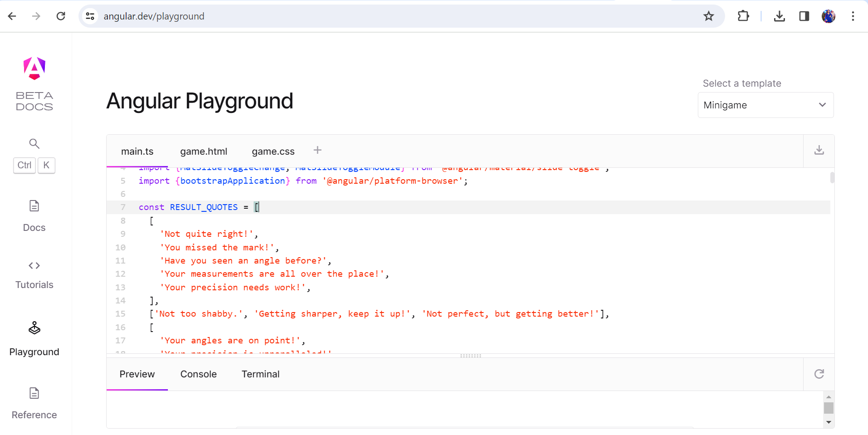Screen dimensions: 868x435
Task: Click 'Your precision needs work!' string
Action: click(x=233, y=288)
